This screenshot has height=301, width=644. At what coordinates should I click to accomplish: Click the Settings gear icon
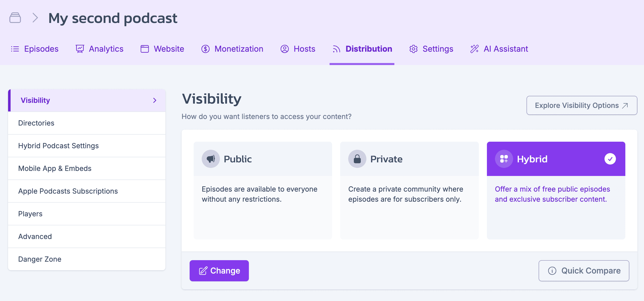click(414, 49)
